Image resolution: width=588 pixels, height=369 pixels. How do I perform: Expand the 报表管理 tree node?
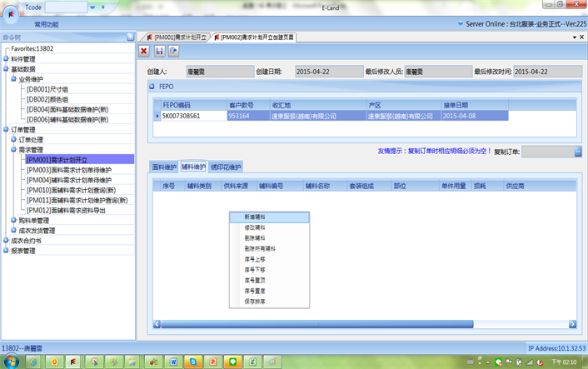pyautogui.click(x=6, y=250)
